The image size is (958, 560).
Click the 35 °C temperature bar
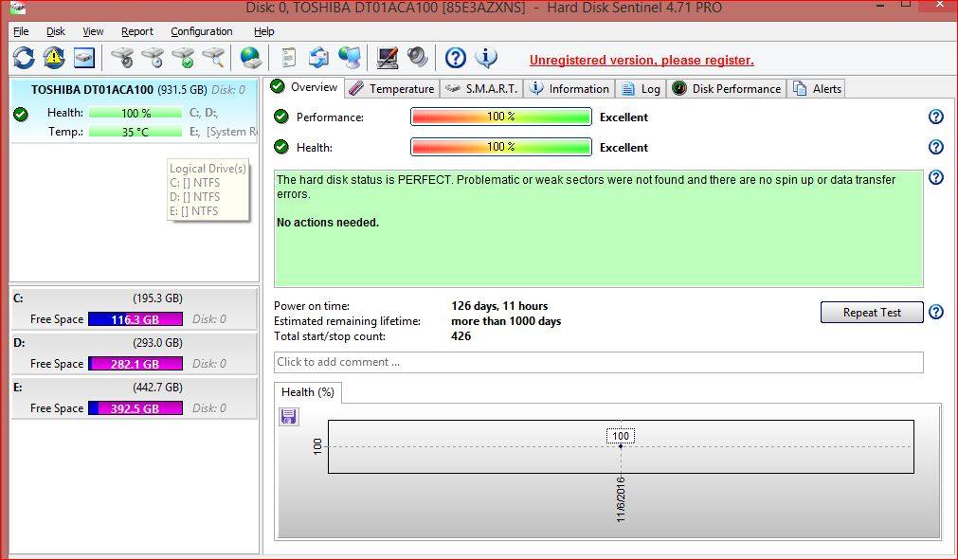135,132
